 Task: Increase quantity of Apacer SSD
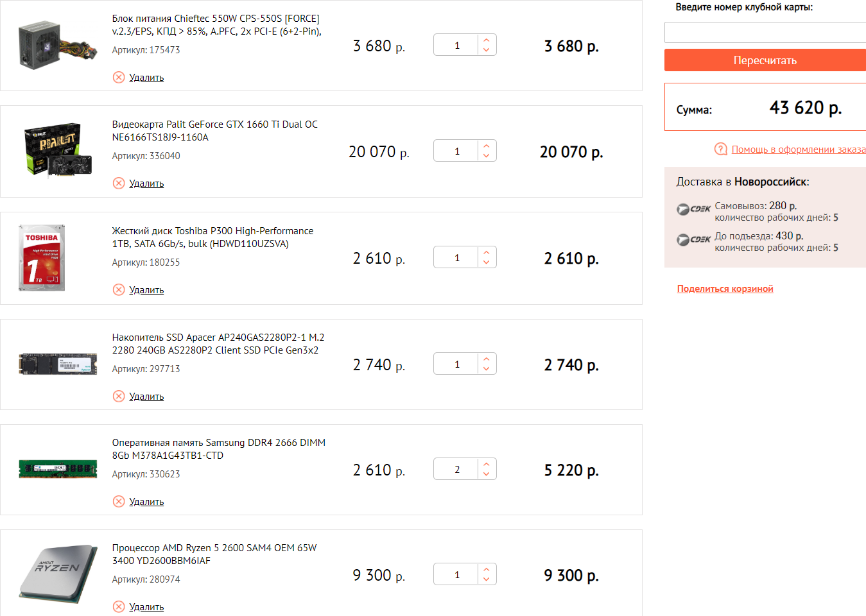487,359
